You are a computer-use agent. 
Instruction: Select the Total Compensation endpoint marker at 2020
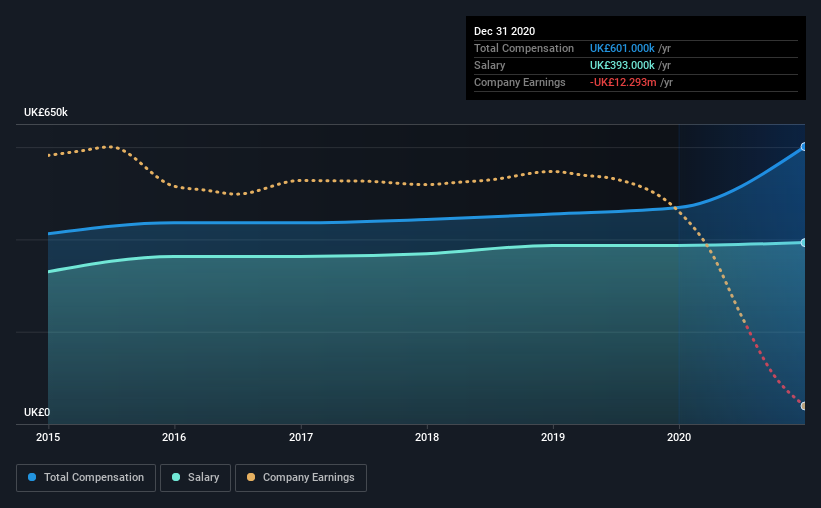[x=804, y=147]
